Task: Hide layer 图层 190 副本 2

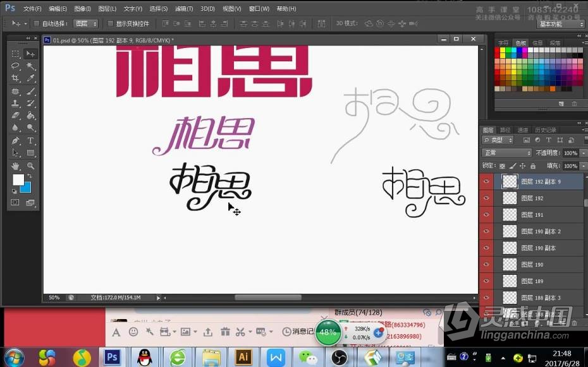Action: (486, 231)
